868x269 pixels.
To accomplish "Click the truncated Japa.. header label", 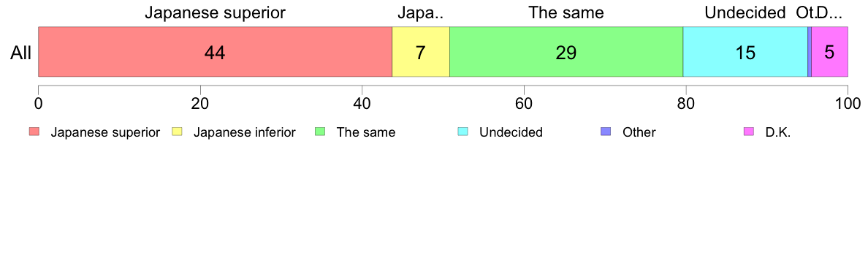I will tap(421, 12).
